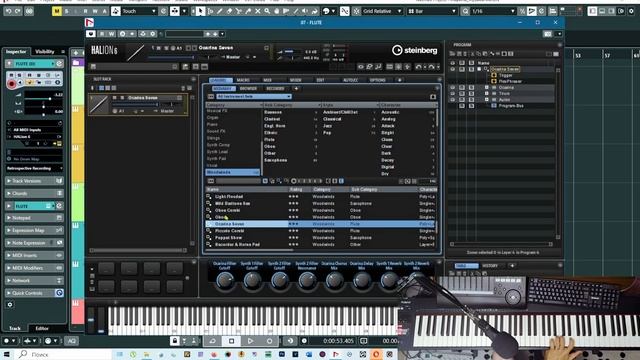Image resolution: width=640 pixels, height=360 pixels.
Task: Select the Mute X tool
Action: click(x=258, y=11)
